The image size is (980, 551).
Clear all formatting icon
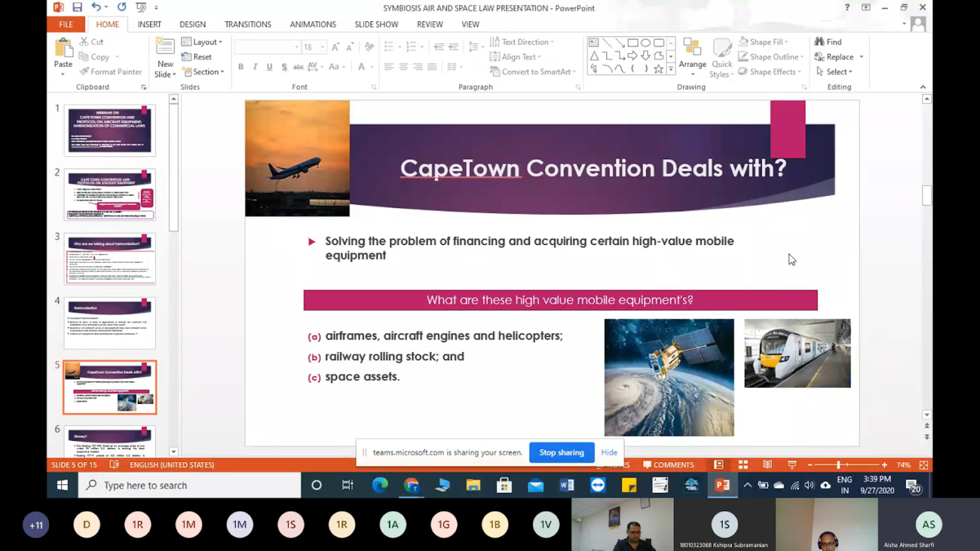[x=369, y=47]
